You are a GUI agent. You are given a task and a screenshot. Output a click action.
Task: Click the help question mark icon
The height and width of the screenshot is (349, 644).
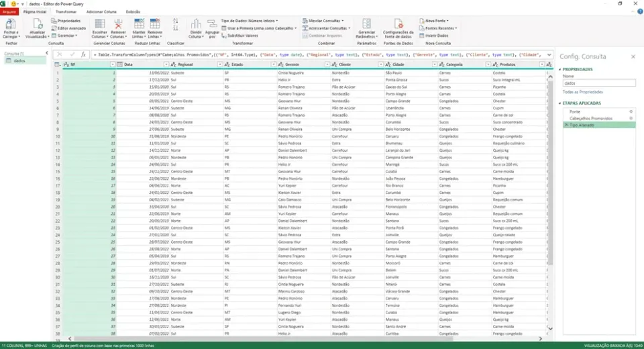tap(640, 11)
